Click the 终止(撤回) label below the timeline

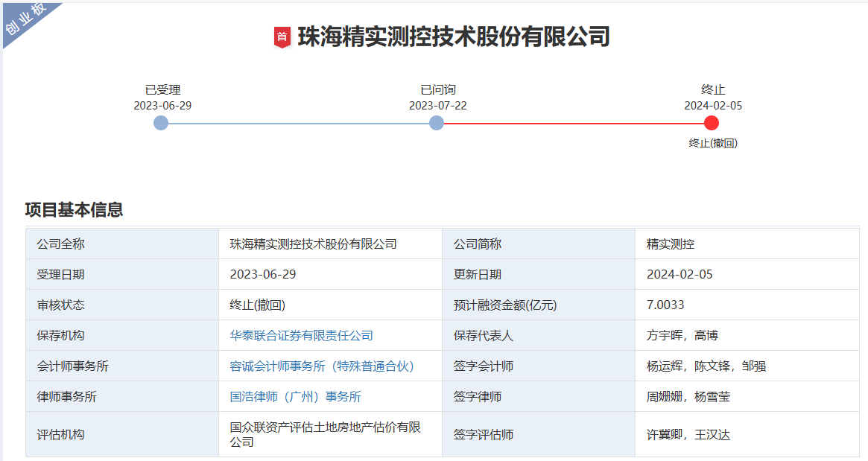[713, 143]
